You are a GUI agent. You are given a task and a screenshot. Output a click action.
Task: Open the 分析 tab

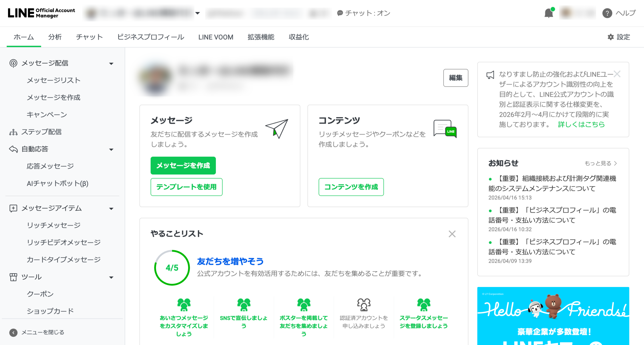tap(55, 37)
